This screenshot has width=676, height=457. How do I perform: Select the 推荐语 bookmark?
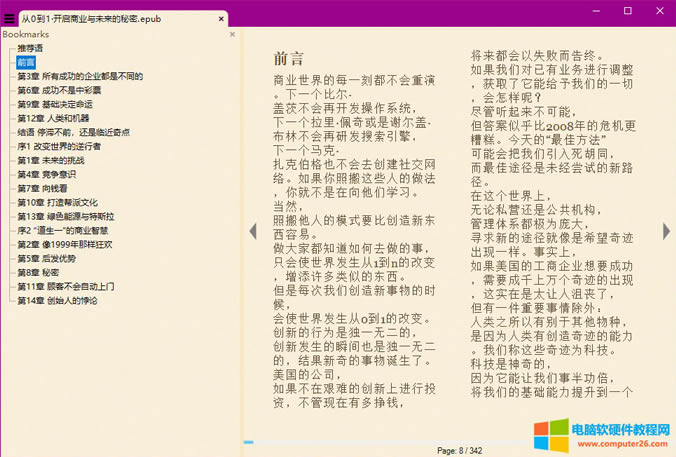click(30, 48)
